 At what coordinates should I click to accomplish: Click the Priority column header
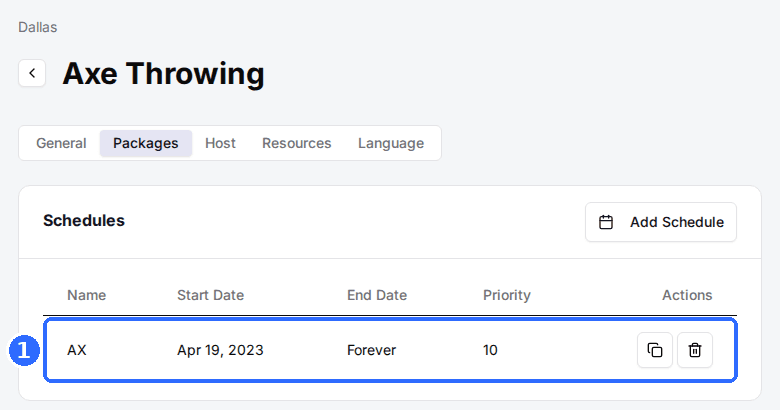coord(507,295)
